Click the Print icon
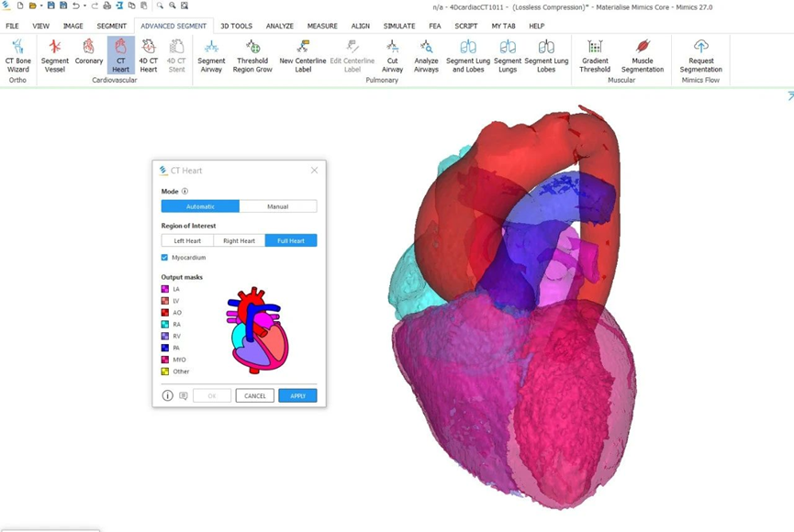Viewport: 794px width, 532px height. 106,6
